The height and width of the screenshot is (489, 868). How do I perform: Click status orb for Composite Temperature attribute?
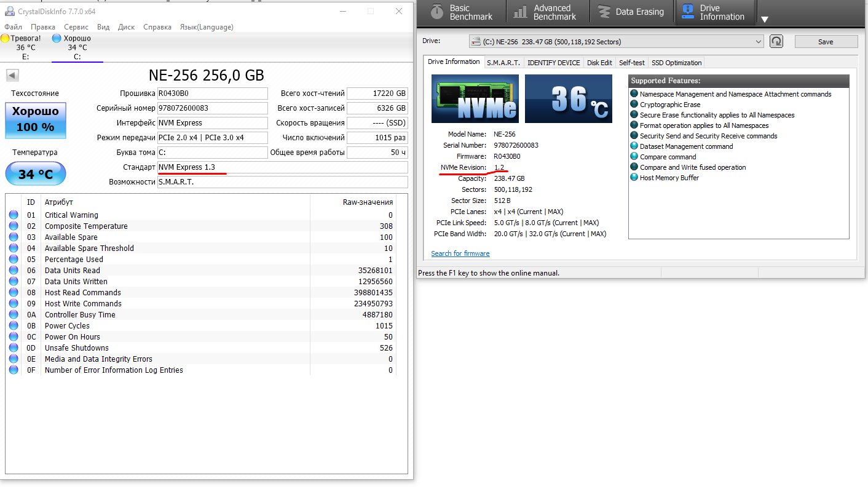(x=14, y=226)
